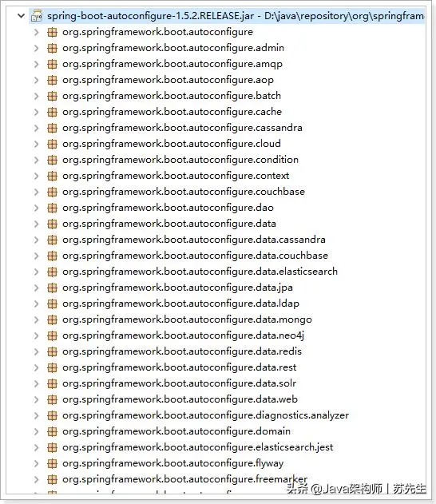
Task: Click package icon of autoconfigure.admin
Action: [52, 48]
